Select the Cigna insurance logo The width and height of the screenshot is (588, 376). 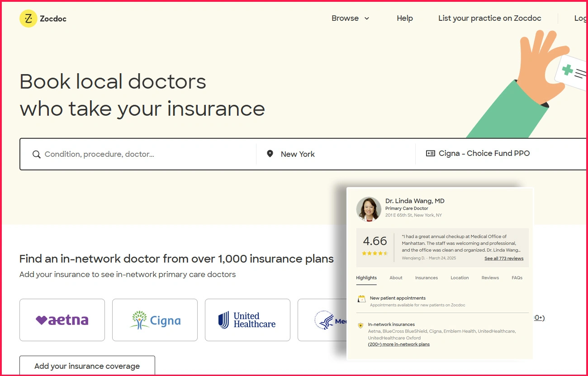pyautogui.click(x=155, y=320)
